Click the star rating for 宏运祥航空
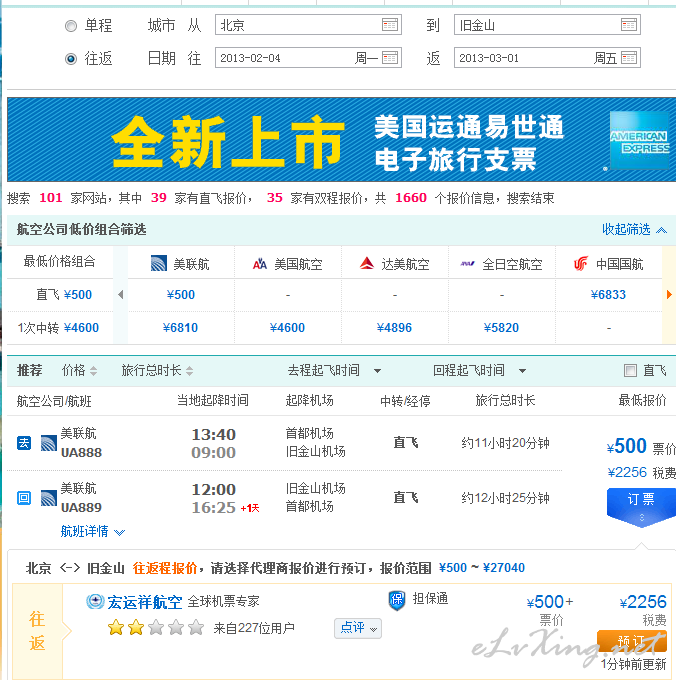Viewport: 676px width, 680px height. 156,628
